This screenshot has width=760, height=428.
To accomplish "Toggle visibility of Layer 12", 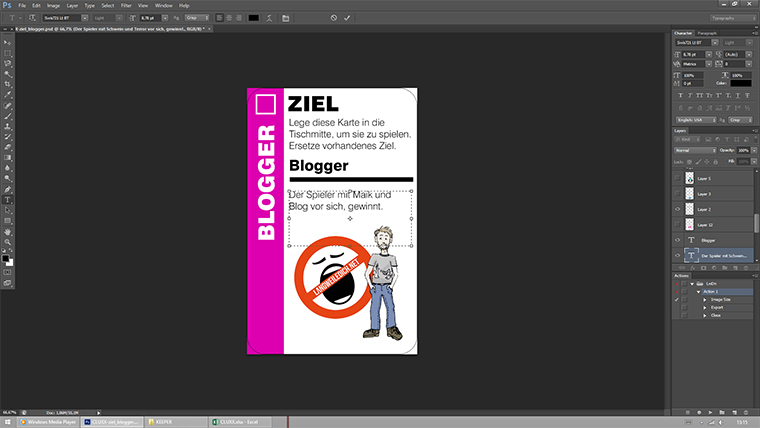I will (679, 224).
